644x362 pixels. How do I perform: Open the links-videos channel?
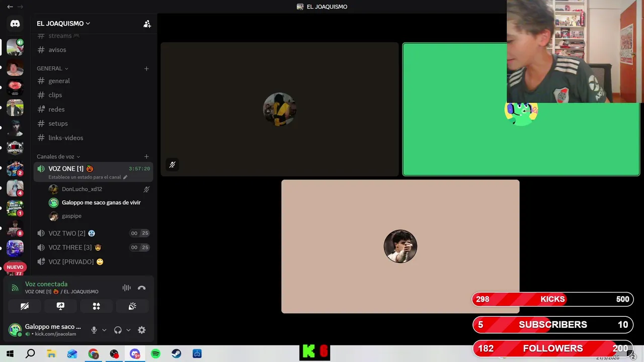(x=93, y=138)
